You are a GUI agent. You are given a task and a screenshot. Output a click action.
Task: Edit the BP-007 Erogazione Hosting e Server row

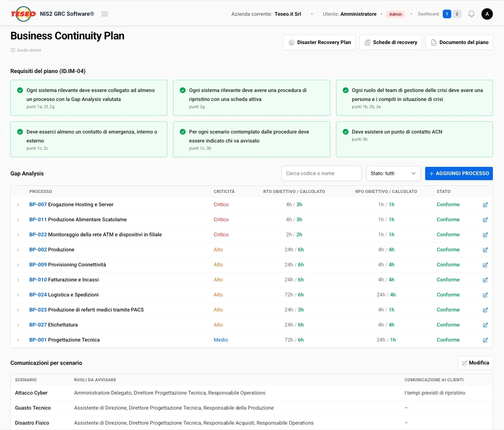pos(485,205)
